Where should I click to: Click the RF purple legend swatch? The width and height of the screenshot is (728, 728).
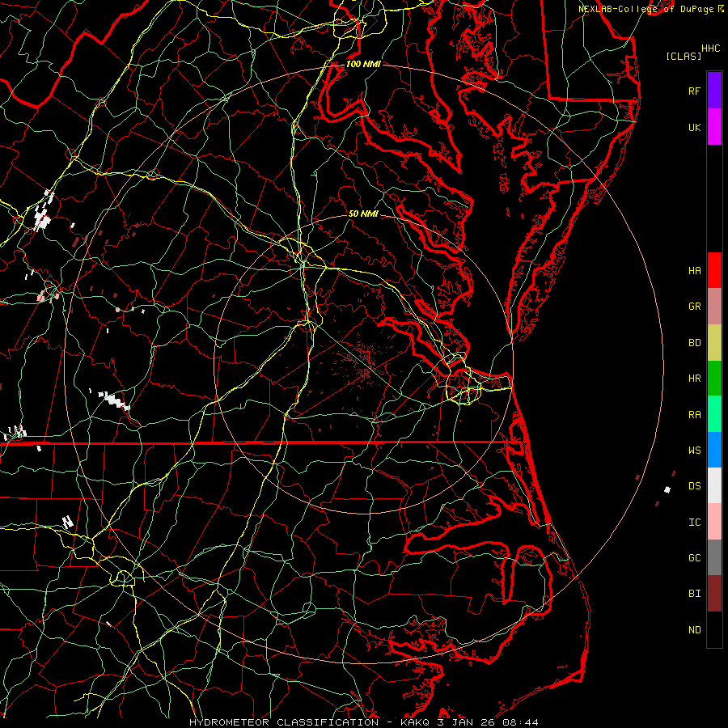(714, 91)
